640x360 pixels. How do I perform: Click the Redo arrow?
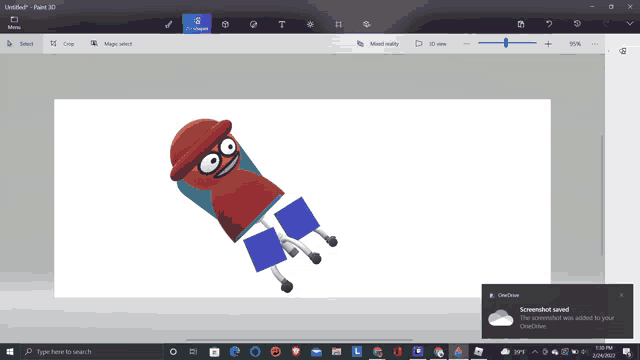(606, 24)
